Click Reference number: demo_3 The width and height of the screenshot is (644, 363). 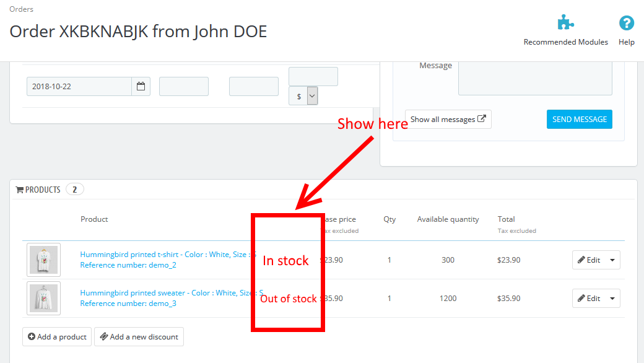coord(128,304)
